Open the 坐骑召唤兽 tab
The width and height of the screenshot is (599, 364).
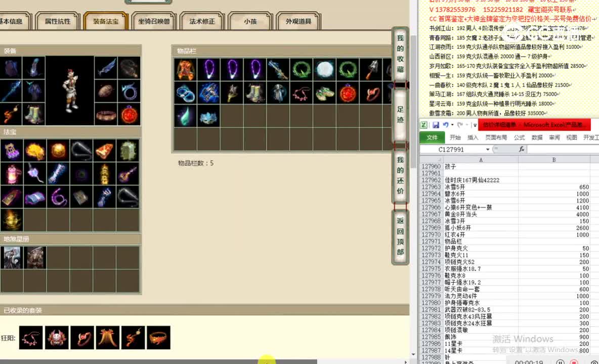pos(154,21)
